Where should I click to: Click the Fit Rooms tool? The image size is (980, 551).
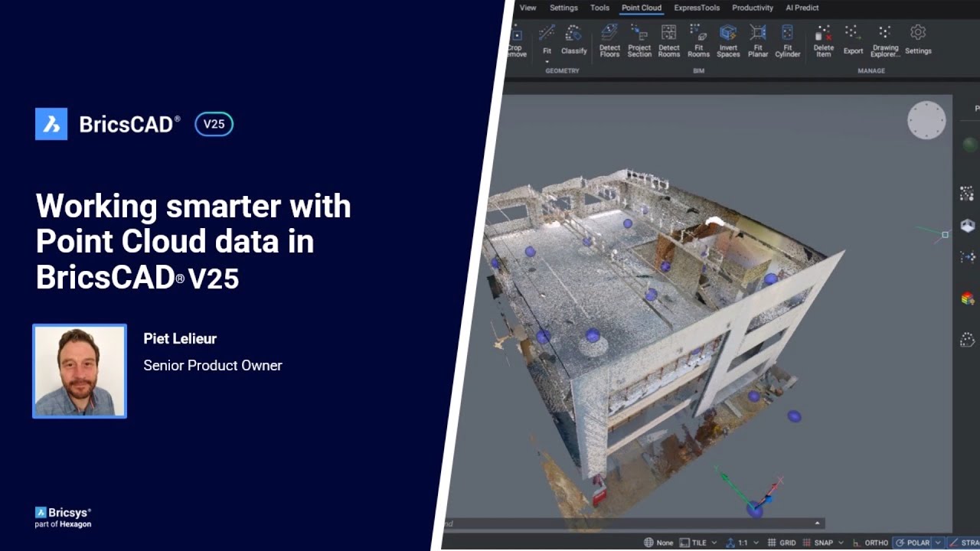click(x=698, y=41)
